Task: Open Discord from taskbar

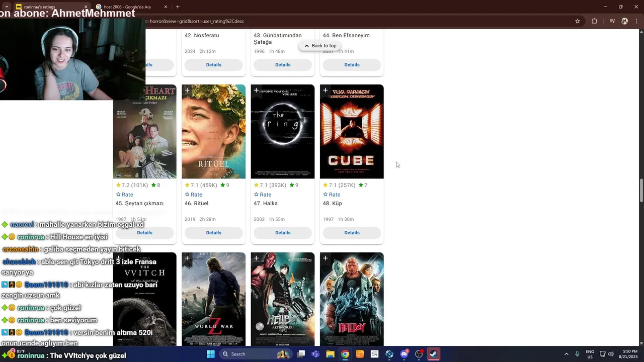Action: click(404, 354)
